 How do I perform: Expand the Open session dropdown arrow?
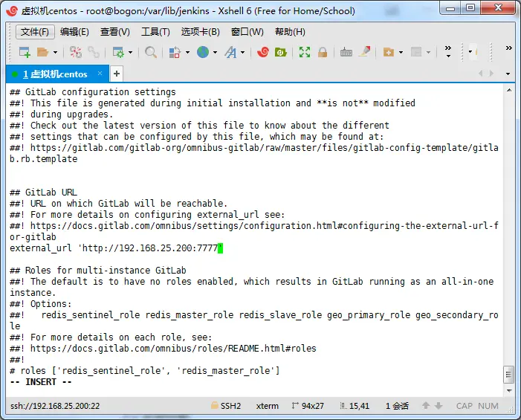click(56, 52)
